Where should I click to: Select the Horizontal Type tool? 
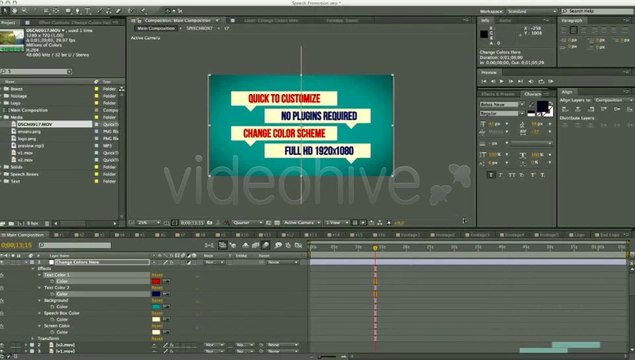[87, 11]
